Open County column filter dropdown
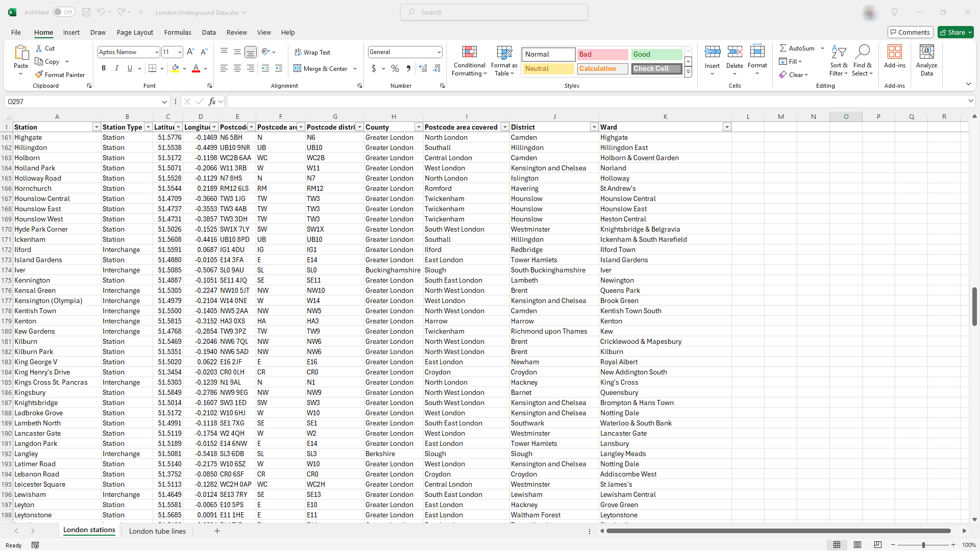 point(419,127)
